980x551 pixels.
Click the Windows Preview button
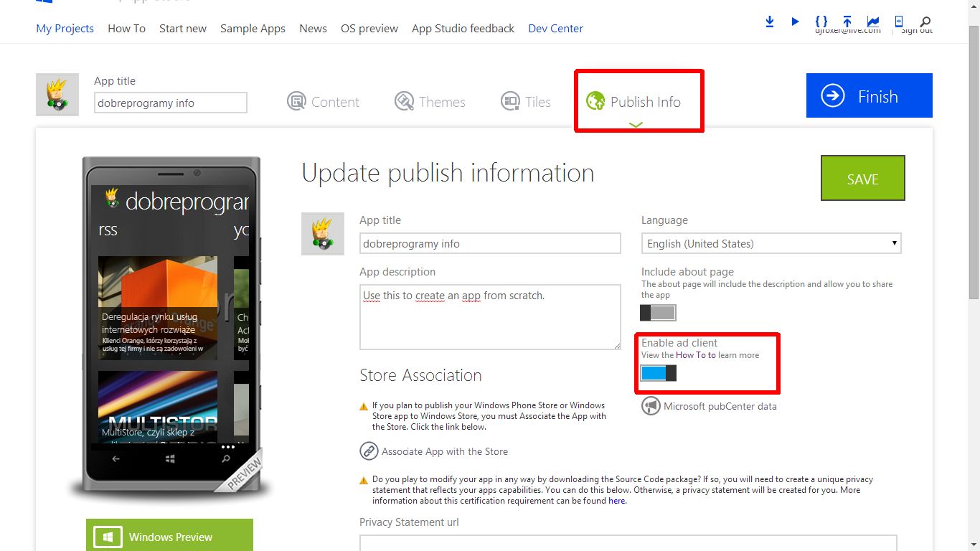point(169,535)
